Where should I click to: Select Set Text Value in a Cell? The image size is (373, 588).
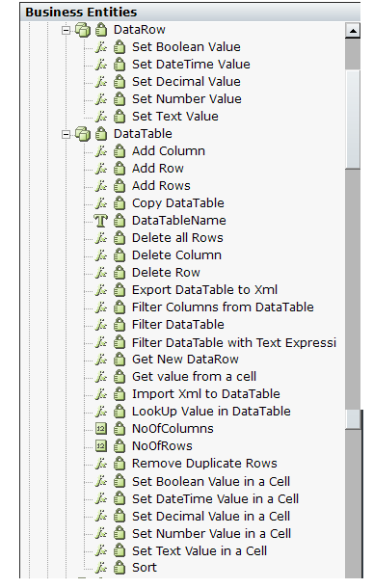coord(200,550)
